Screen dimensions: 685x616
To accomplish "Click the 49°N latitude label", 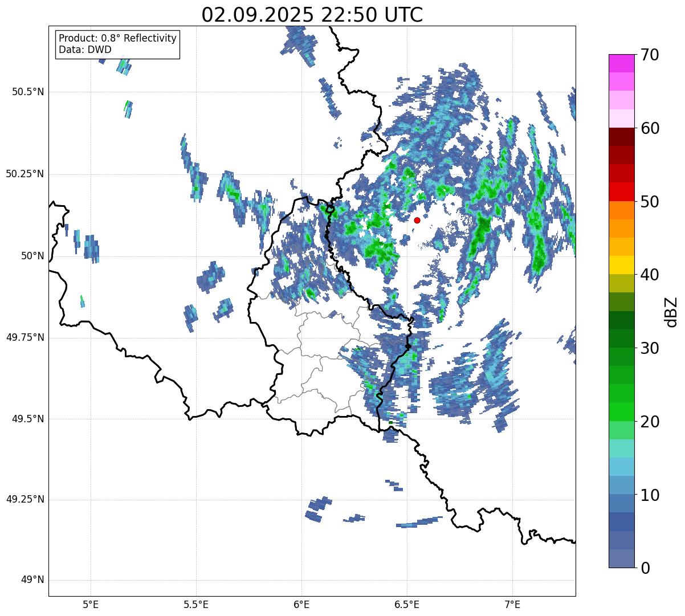I will point(32,580).
